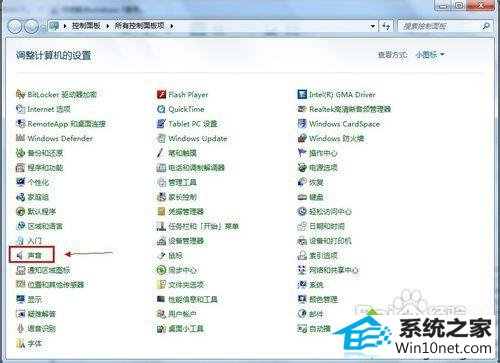This screenshot has width=500, height=363.
Task: Open 用户帐户 (User Accounts) link
Action: (182, 314)
